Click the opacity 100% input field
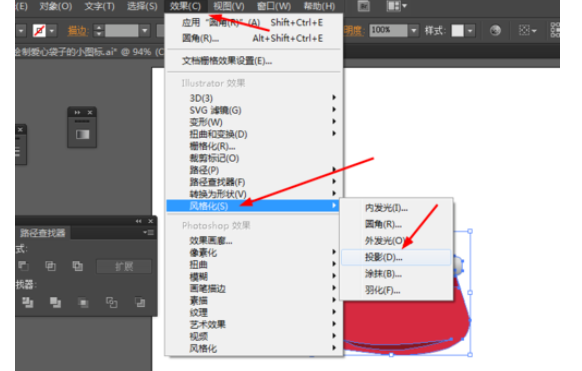Image resolution: width=582 pixels, height=371 pixels. (x=388, y=30)
